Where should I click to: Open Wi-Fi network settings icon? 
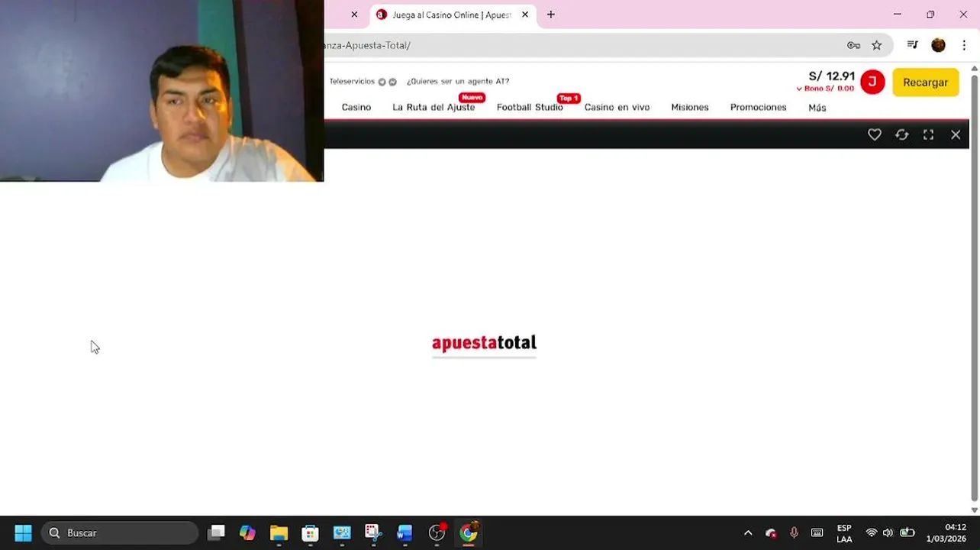pos(871,532)
